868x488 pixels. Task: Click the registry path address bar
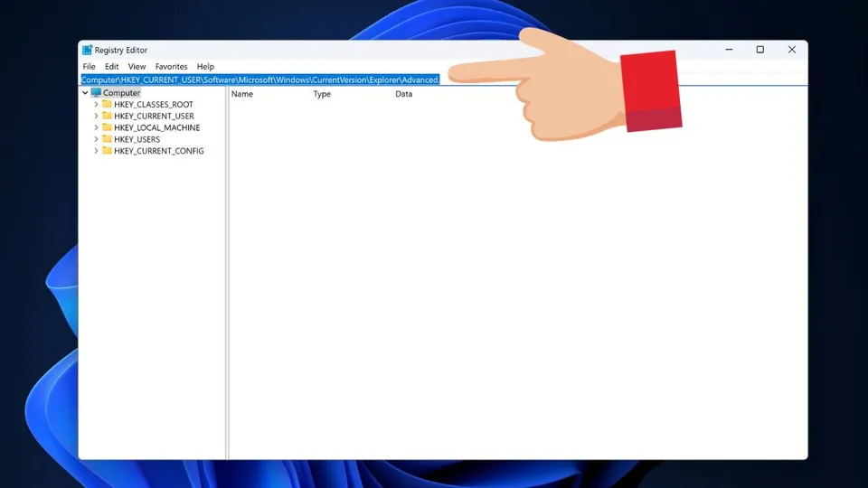(x=443, y=80)
